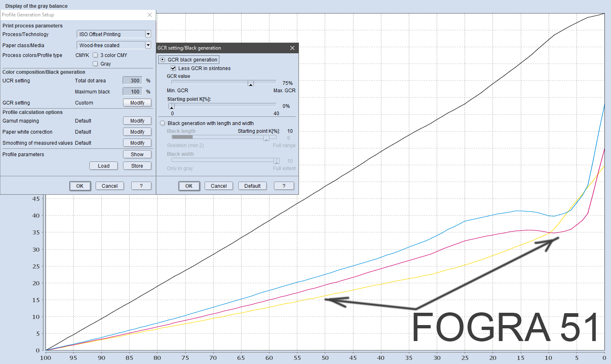Open help in the GCR setting dialog

pyautogui.click(x=284, y=186)
